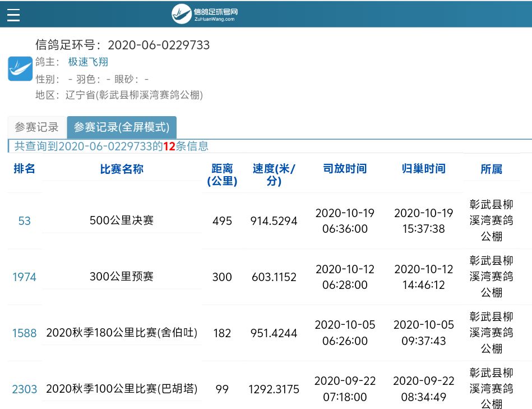
Task: Click the 排名 column header
Action: [24, 169]
